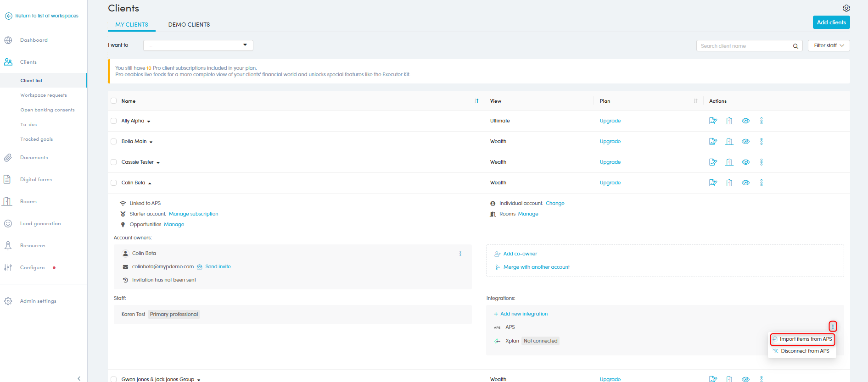Type in the Search client name field
This screenshot has width=868, height=382.
click(744, 46)
